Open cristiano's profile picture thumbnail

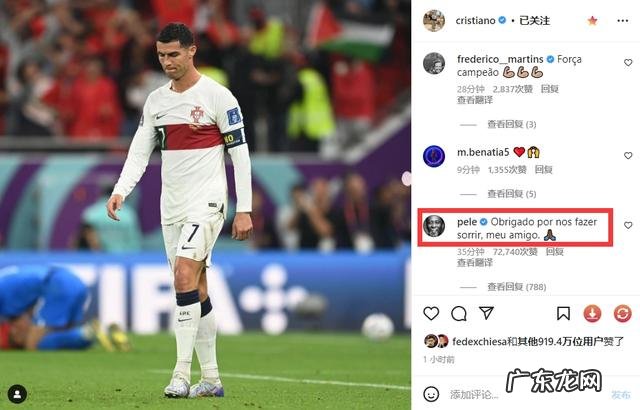[x=433, y=20]
